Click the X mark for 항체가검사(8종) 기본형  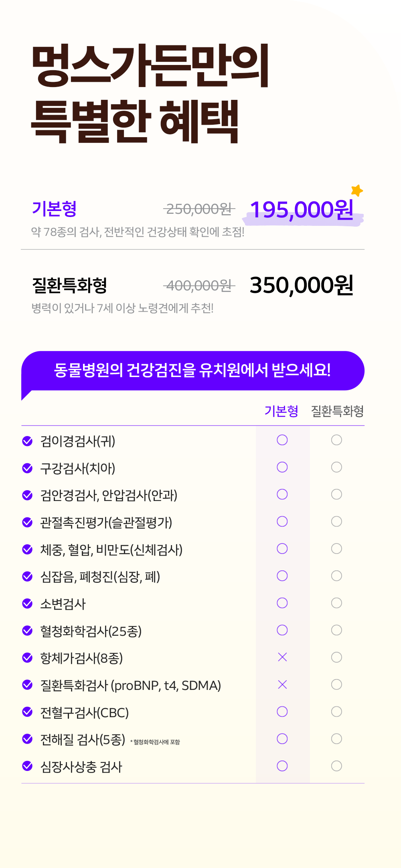point(282,657)
